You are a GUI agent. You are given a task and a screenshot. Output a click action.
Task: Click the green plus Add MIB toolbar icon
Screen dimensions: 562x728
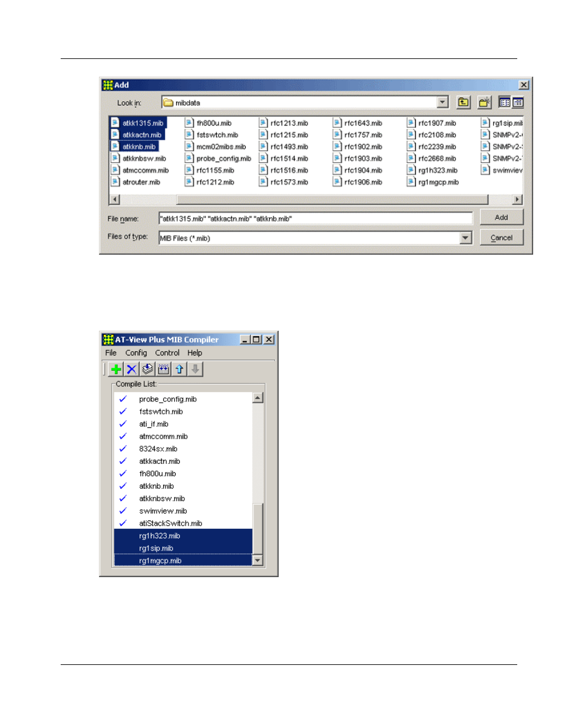click(116, 369)
